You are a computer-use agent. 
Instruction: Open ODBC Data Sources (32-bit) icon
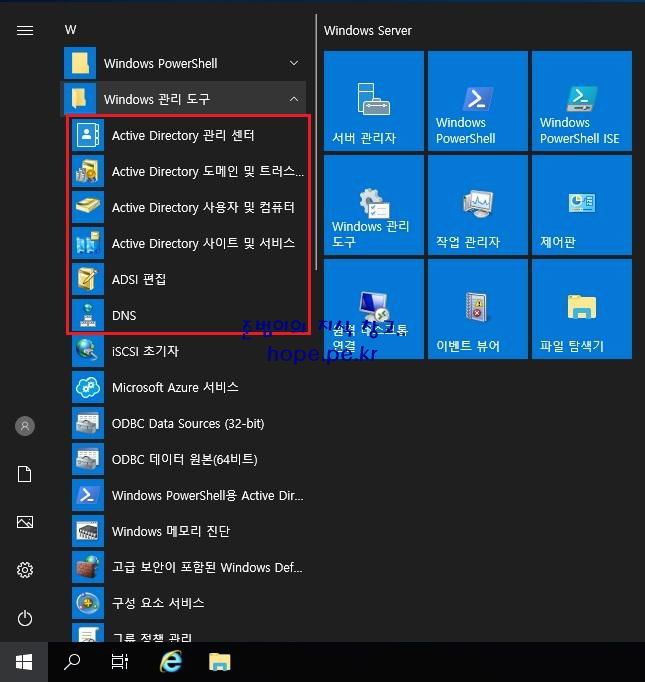point(88,423)
